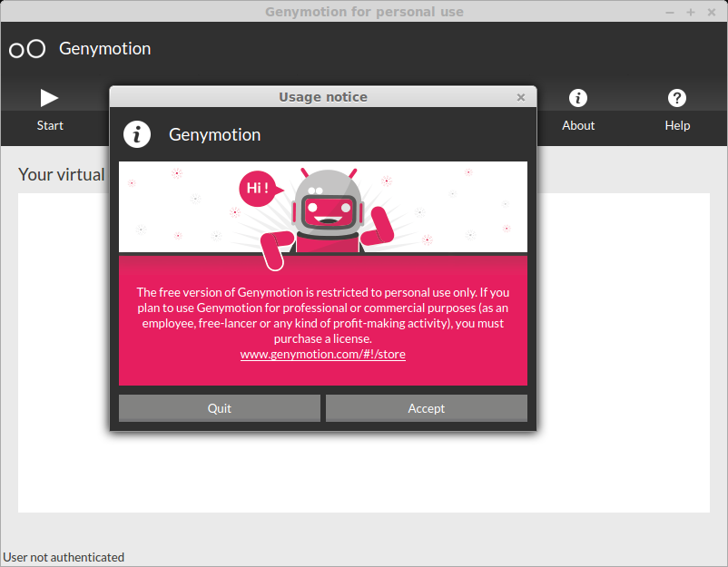Maximize the Genymotion main window
The height and width of the screenshot is (567, 728).
pyautogui.click(x=691, y=12)
